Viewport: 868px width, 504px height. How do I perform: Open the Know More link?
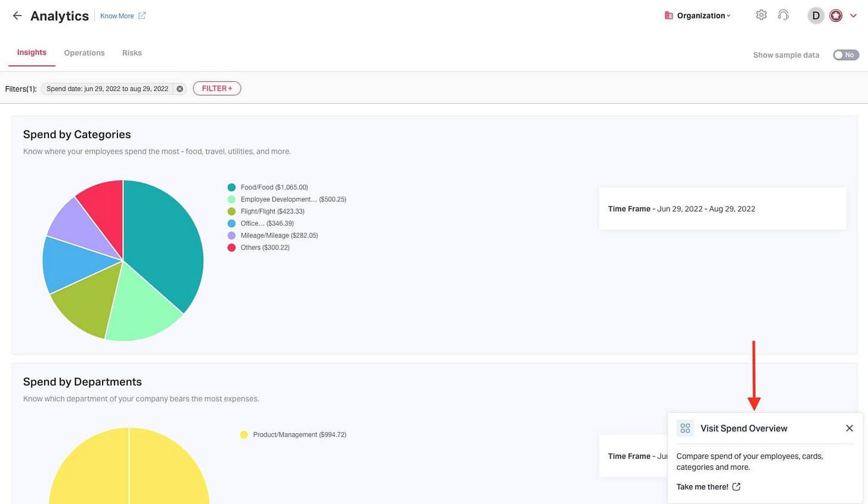point(117,16)
